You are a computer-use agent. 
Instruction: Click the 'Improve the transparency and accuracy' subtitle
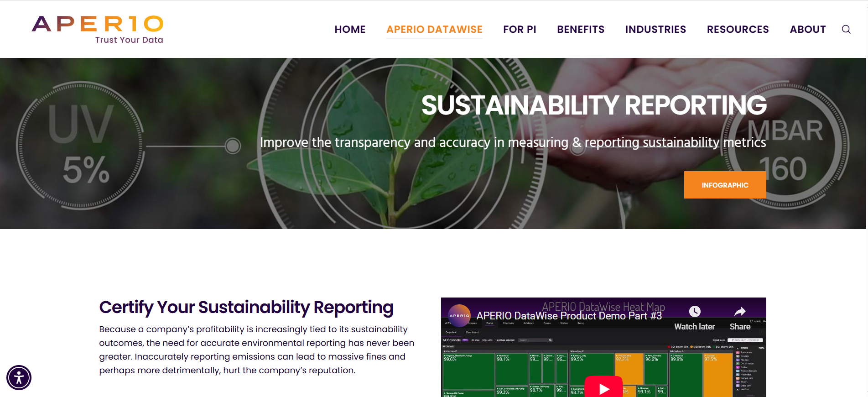click(x=513, y=142)
